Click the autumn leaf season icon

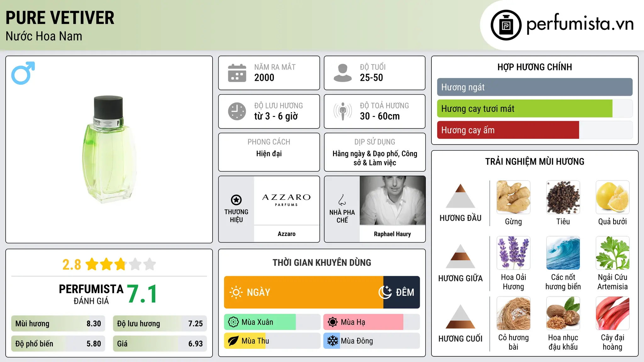pyautogui.click(x=233, y=341)
